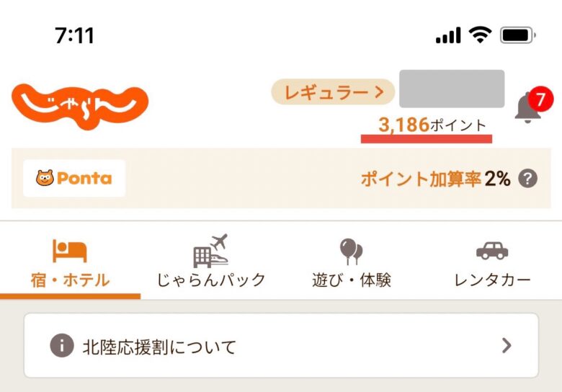This screenshot has height=392, width=562.
Task: Tap the balloons activities icon
Action: (351, 251)
